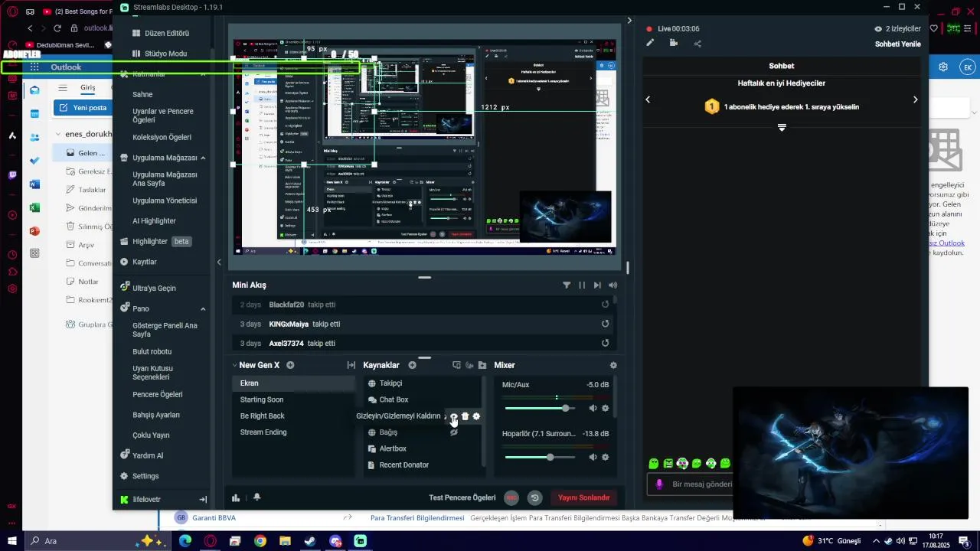Screen dimensions: 980x551
Task: Open Steam from the taskbar
Action: [310, 541]
